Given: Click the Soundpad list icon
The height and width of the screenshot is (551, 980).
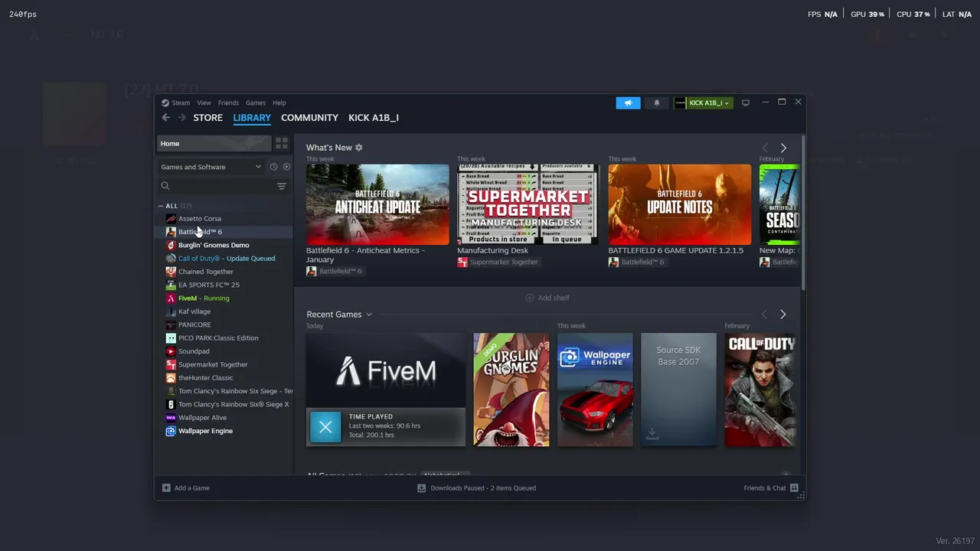Looking at the screenshot, I should coord(171,351).
